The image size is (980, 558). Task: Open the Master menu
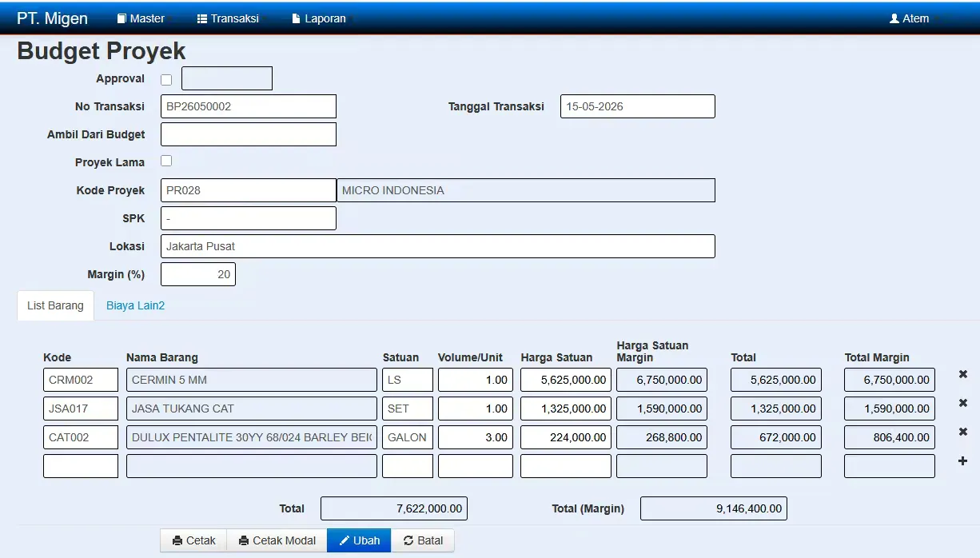click(141, 18)
